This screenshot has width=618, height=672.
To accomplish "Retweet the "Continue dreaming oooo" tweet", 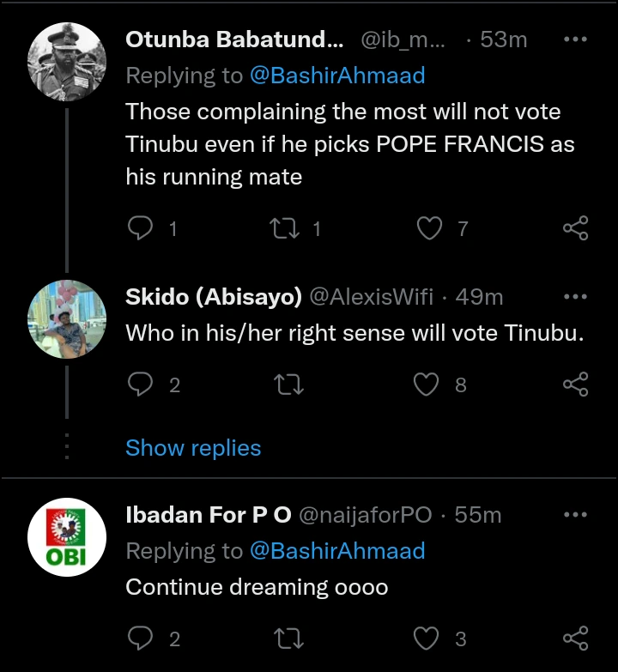I will (x=286, y=639).
